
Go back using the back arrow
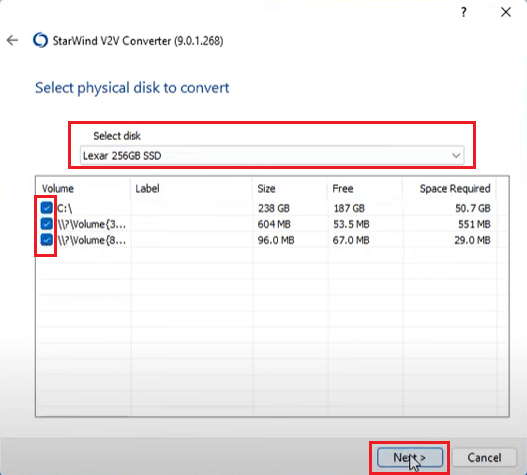12,40
